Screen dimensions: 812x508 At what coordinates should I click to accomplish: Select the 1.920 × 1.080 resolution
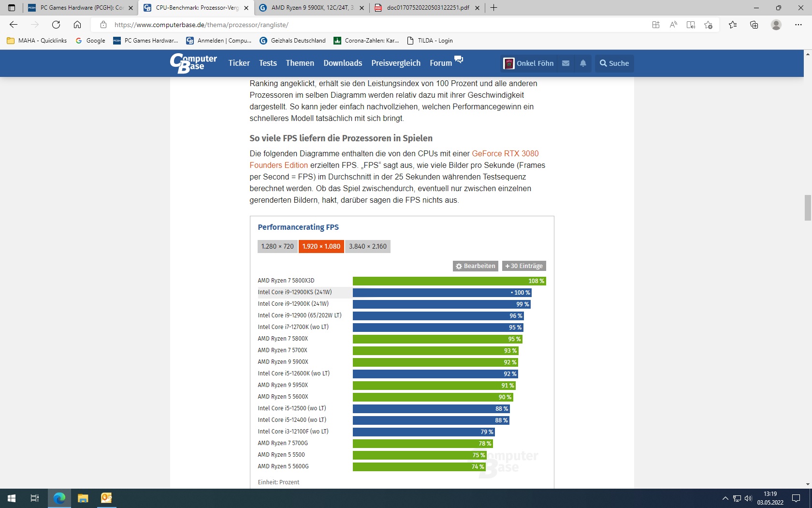pyautogui.click(x=321, y=246)
